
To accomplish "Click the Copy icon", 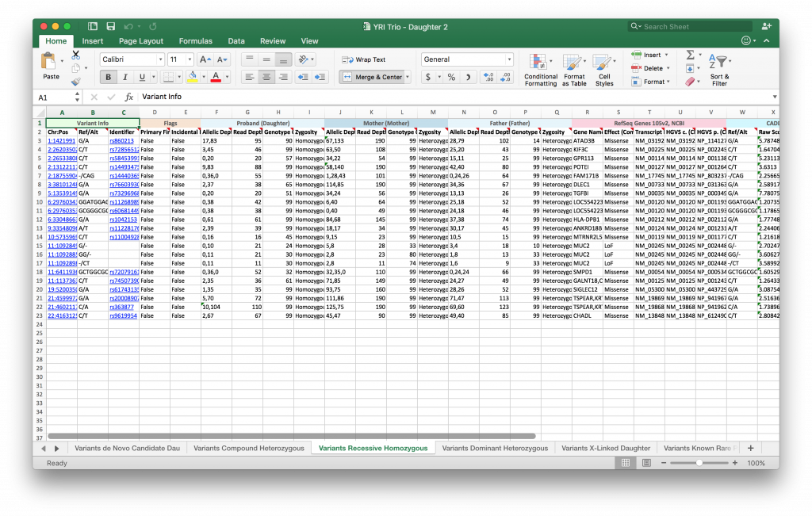I will click(76, 68).
